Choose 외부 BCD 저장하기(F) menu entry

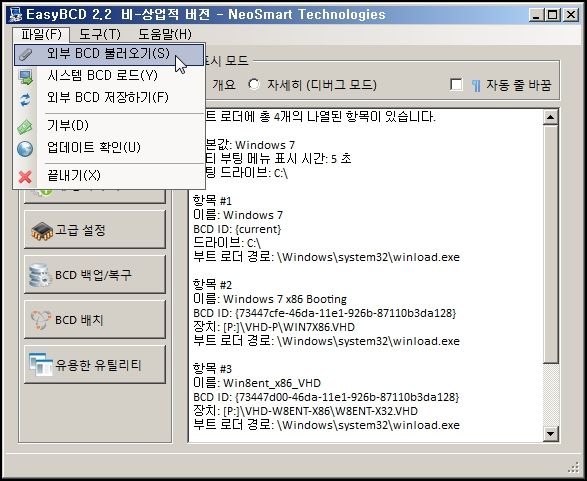click(x=109, y=98)
